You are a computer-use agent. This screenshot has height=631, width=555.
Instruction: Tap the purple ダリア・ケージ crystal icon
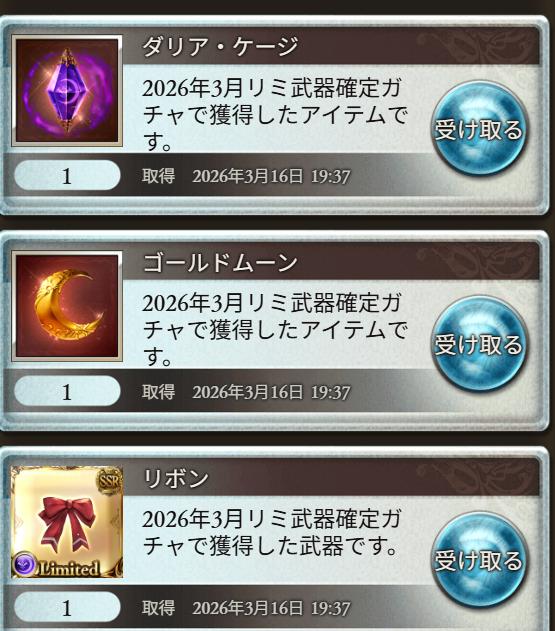[67, 91]
